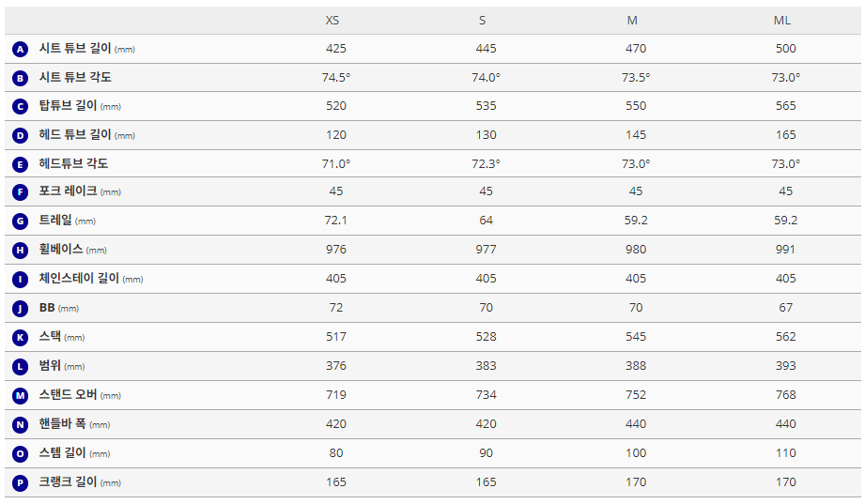The width and height of the screenshot is (865, 504).
Task: Select the 포크 레이크 row label
Action: pos(68,191)
